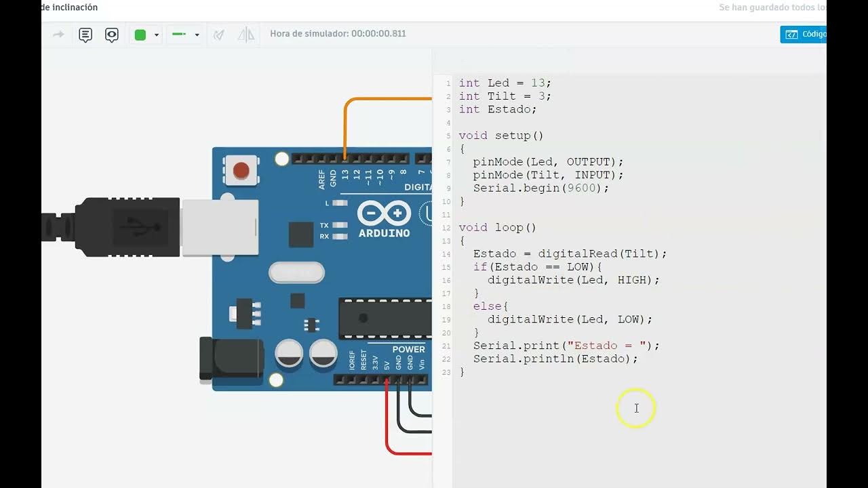
Task: Click the small black chip below the crystal
Action: tap(297, 300)
